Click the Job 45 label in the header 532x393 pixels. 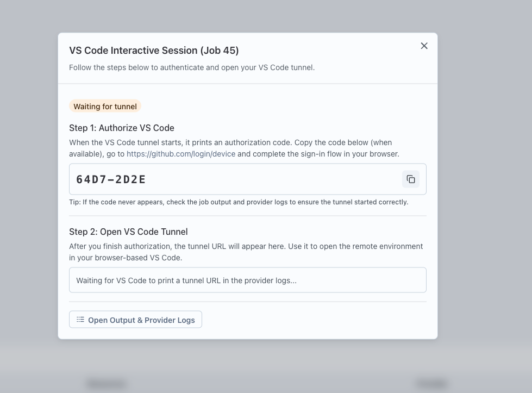220,51
